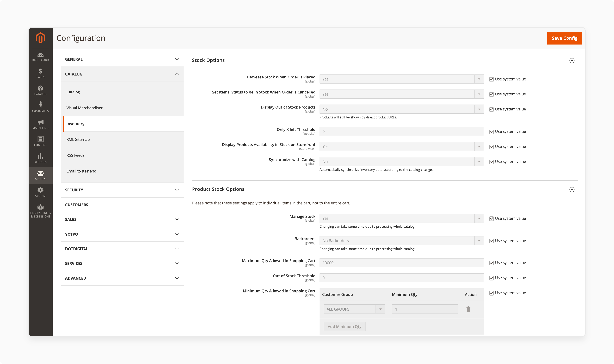
Task: Click the Magento logo icon
Action: [40, 38]
